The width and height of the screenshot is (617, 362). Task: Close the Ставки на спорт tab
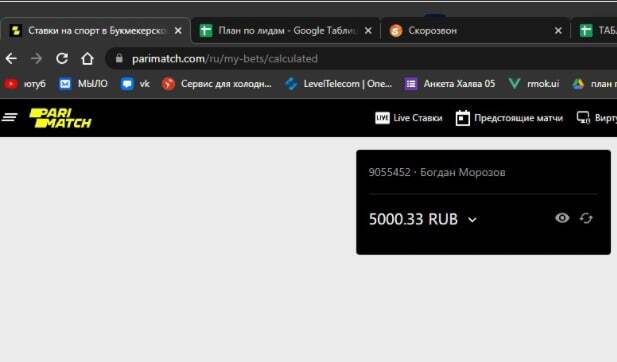(x=178, y=31)
